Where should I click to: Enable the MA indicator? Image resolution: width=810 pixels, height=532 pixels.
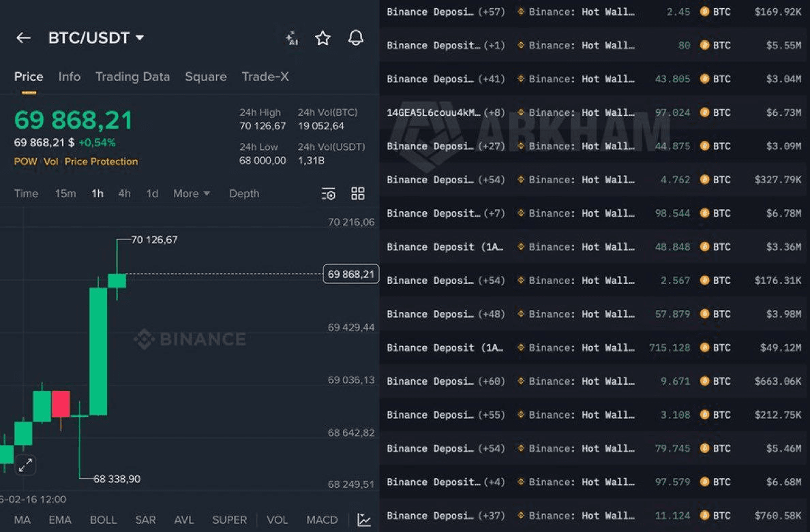22,520
